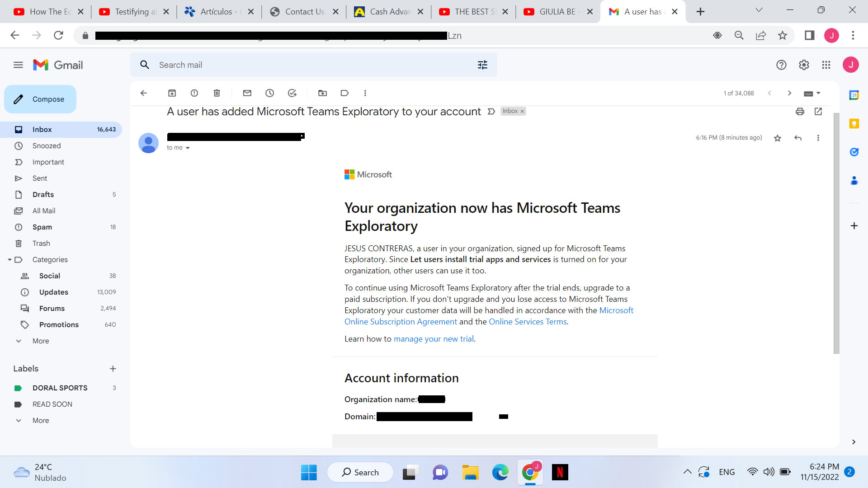The width and height of the screenshot is (868, 488).
Task: Move the email to a folder
Action: tap(322, 93)
